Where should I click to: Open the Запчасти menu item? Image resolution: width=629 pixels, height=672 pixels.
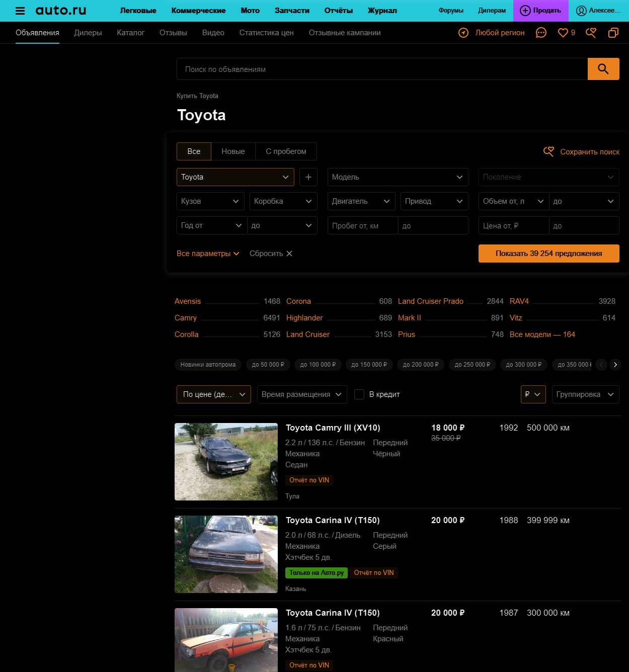292,10
